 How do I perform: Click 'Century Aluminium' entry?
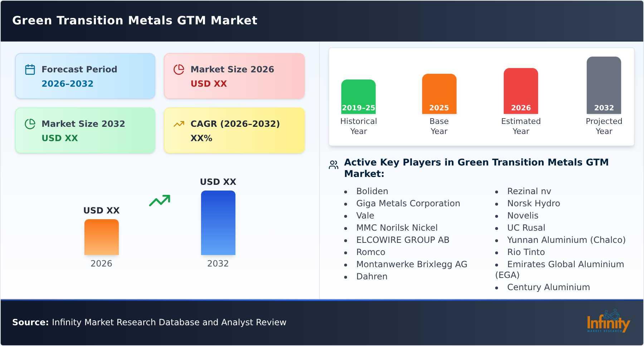pos(548,287)
